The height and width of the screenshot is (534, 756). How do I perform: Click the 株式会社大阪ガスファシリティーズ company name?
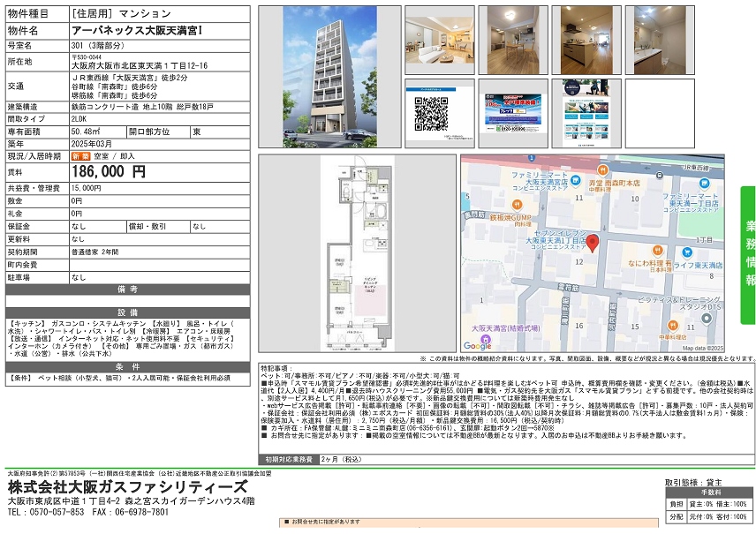point(128,487)
